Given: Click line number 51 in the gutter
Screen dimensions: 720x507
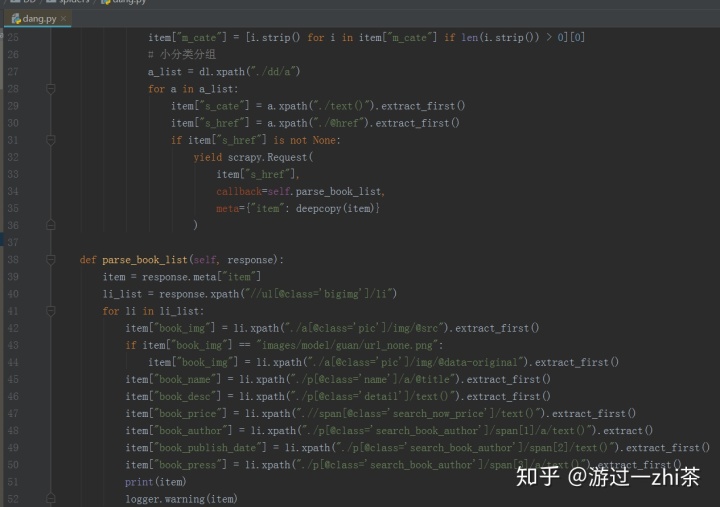Looking at the screenshot, I should [13, 482].
